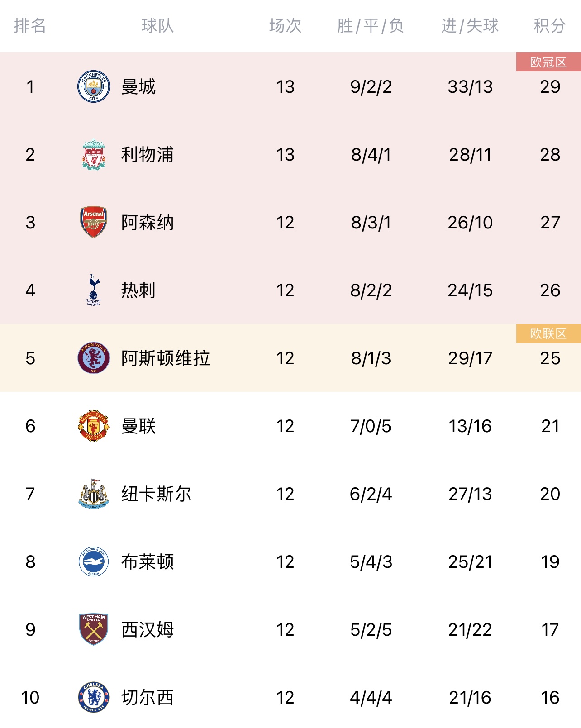This screenshot has width=581, height=728.
Task: Click the 排名 column header
Action: (30, 26)
